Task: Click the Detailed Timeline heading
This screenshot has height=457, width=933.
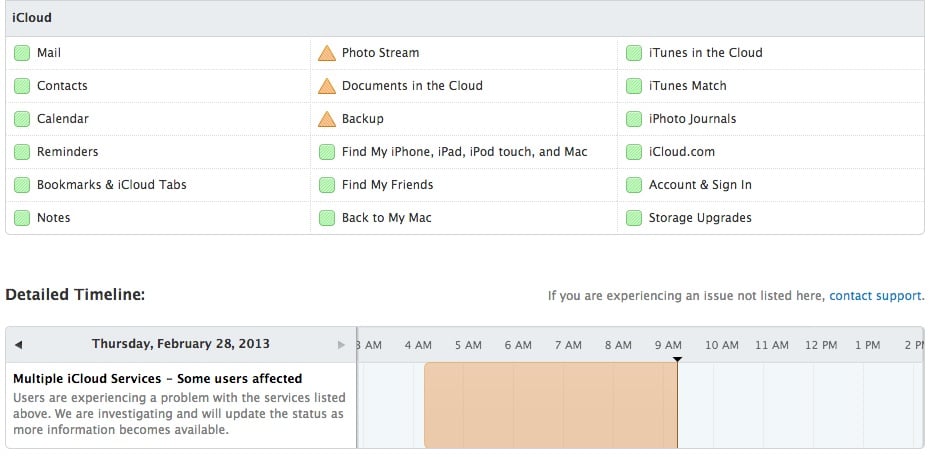Action: [75, 295]
